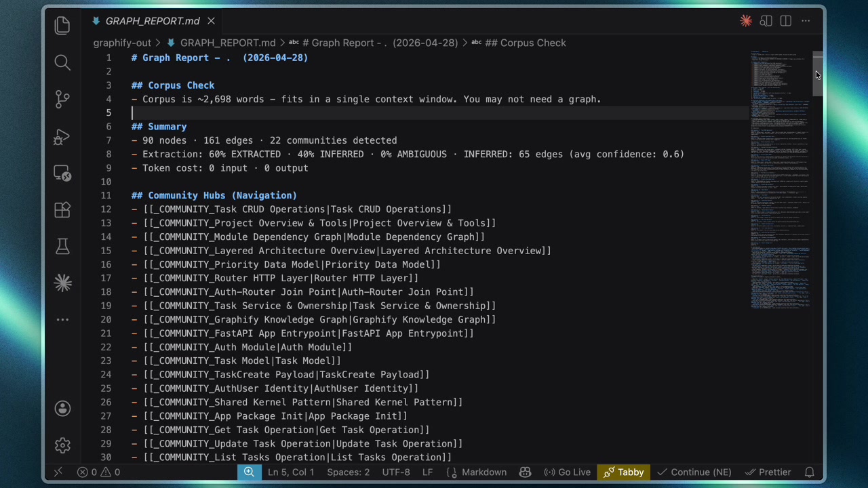Open the Explorer view in activity bar
The width and height of the screenshot is (868, 488).
(x=62, y=26)
